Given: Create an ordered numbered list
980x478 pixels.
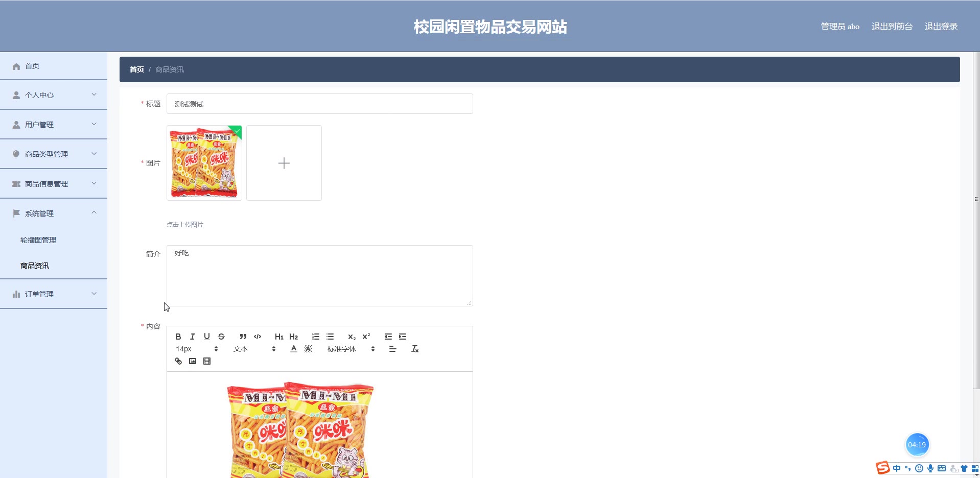Looking at the screenshot, I should 316,337.
